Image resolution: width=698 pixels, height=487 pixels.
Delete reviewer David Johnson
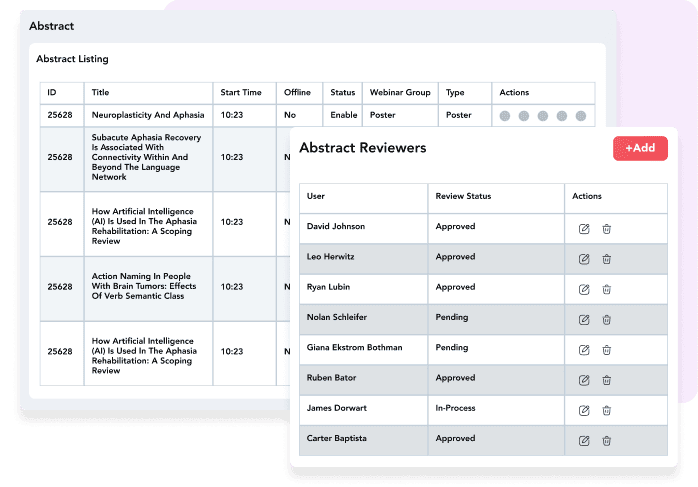[607, 229]
